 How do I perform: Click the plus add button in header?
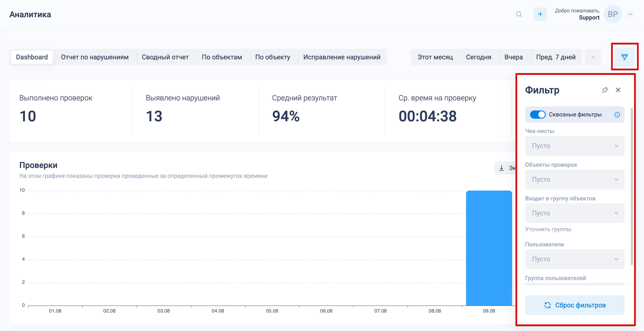pyautogui.click(x=540, y=14)
